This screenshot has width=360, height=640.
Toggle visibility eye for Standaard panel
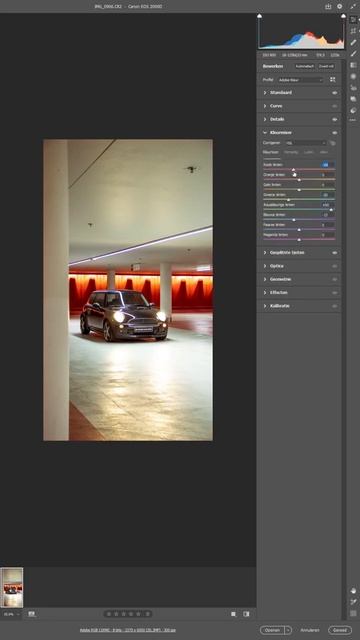point(335,93)
